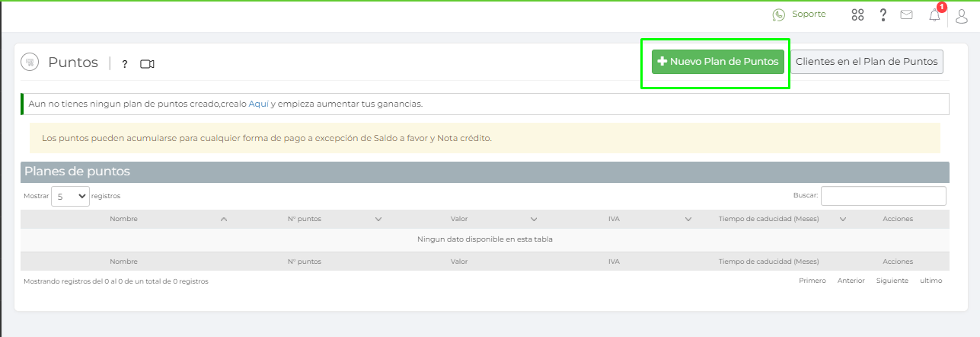Screen dimensions: 980x337
Task: Click the top bar help question mark
Action: click(x=883, y=14)
